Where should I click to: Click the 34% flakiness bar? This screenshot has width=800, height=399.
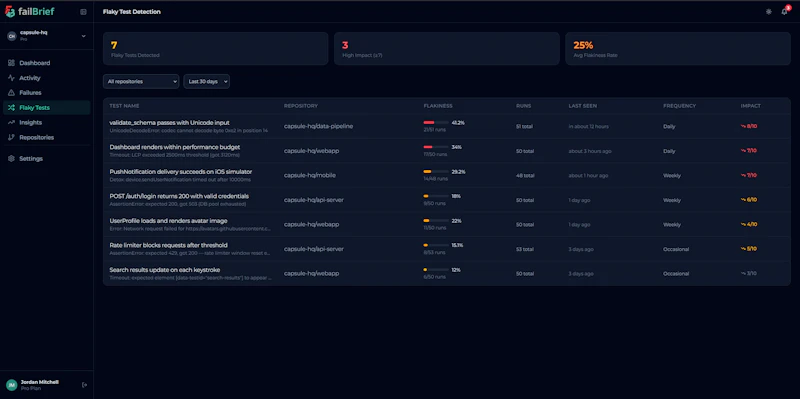click(x=436, y=147)
